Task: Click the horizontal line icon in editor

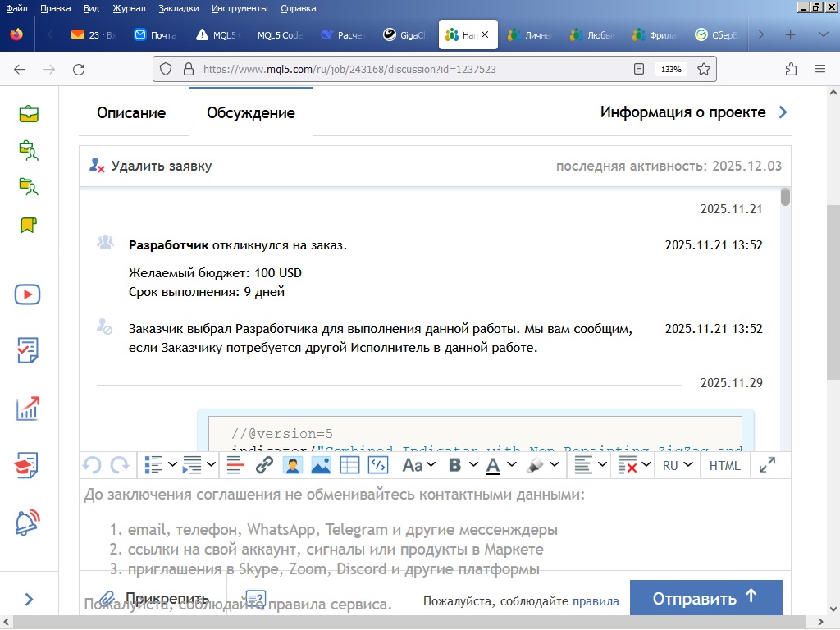Action: coord(235,465)
